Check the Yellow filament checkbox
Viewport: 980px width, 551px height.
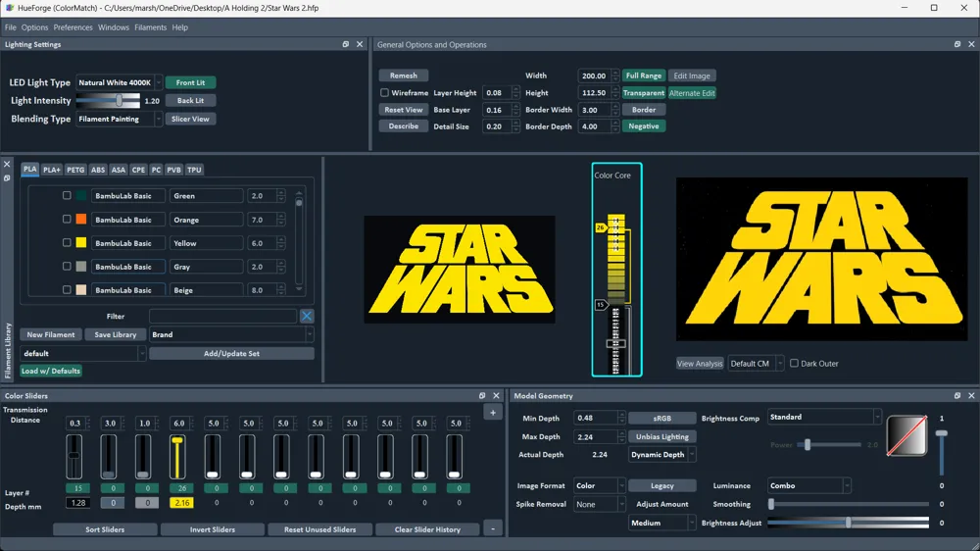(x=67, y=243)
